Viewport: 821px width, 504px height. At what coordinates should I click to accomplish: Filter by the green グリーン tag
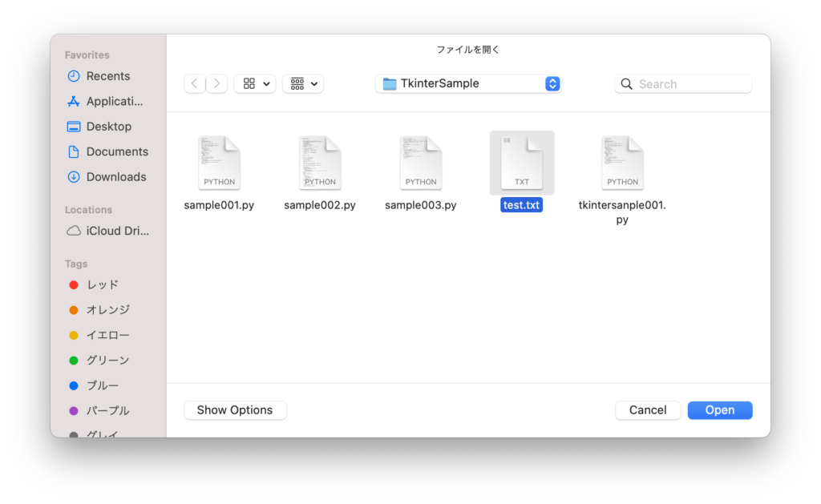[99, 360]
